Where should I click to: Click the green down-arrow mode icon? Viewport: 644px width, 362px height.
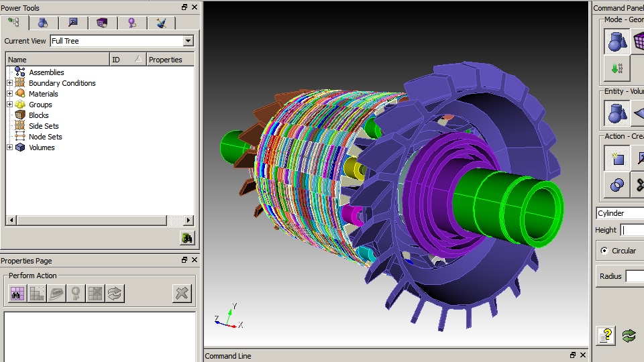click(x=616, y=68)
